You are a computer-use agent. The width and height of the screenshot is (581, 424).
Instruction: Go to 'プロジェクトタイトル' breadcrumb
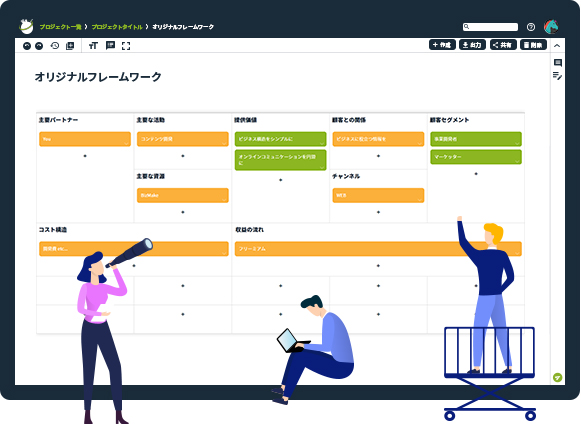coord(117,27)
